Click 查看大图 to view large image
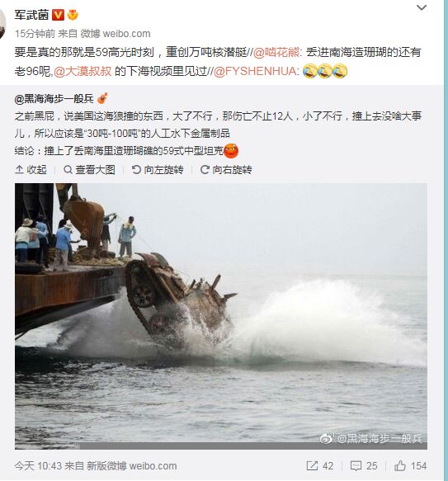 [x=89, y=169]
